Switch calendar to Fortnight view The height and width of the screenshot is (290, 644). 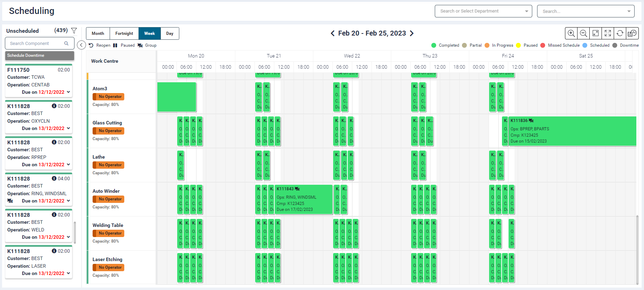(x=124, y=33)
